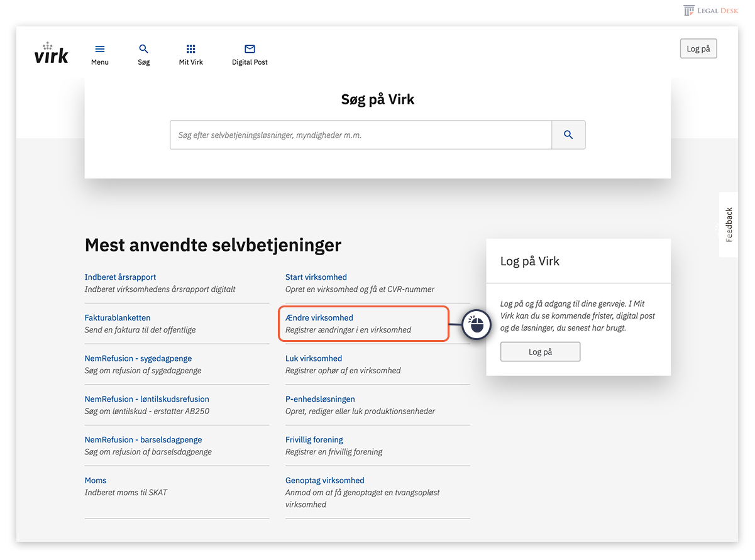Click the search submit magnifier button
This screenshot has height=560, width=755.
click(568, 135)
